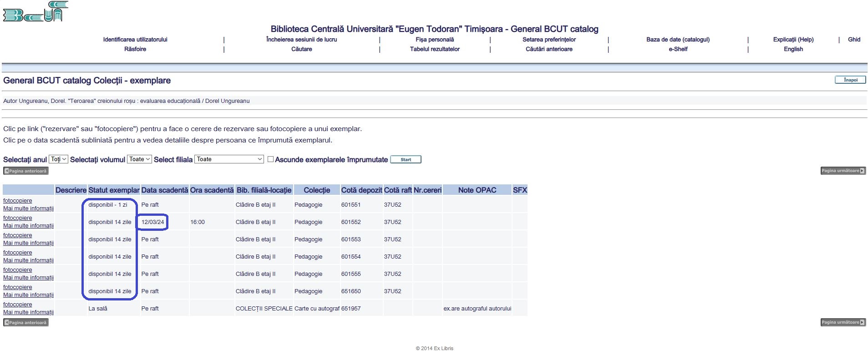Click the top Pagina următoare button
Image resolution: width=868 pixels, height=351 pixels.
(843, 171)
